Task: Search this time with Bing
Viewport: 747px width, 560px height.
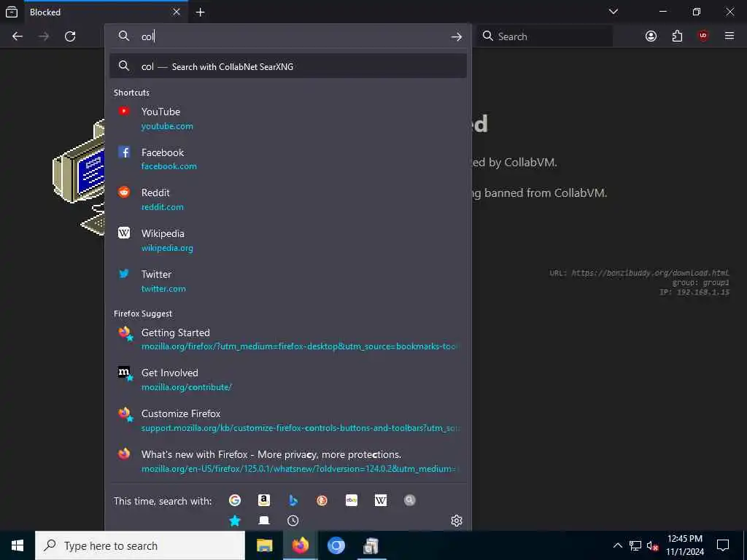Action: click(x=293, y=500)
